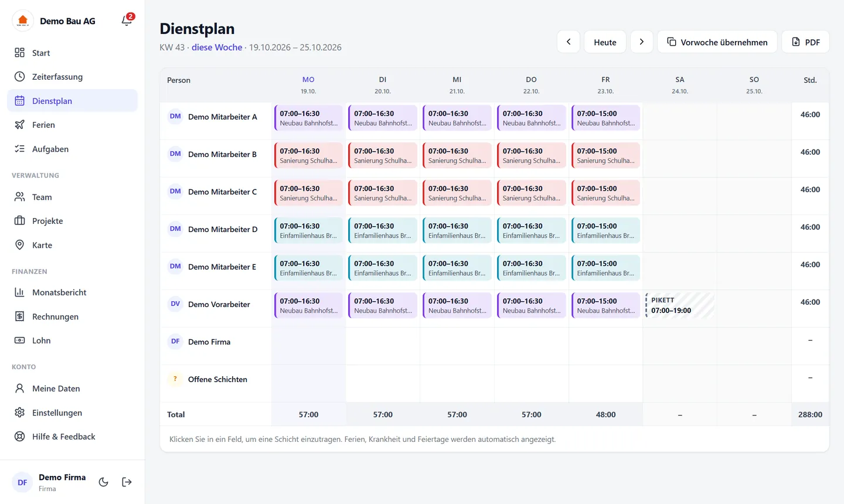
Task: Open the notifications bell
Action: tap(127, 21)
